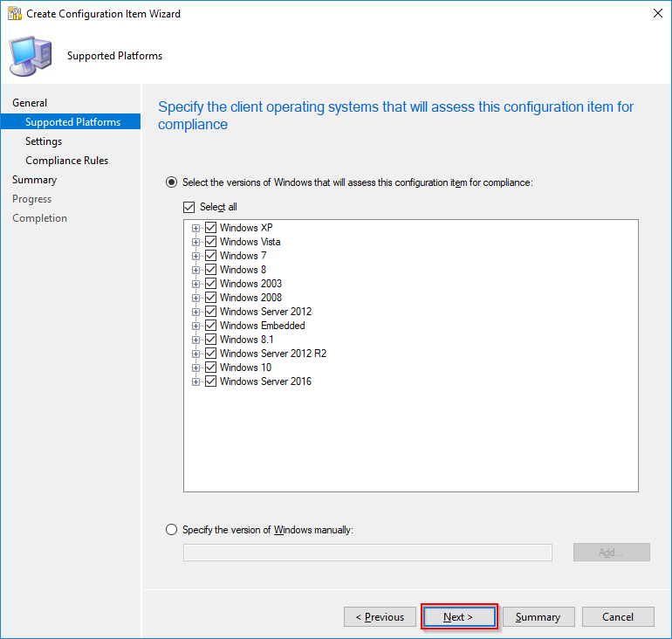Toggle the Windows 7 checkbox
This screenshot has width=672, height=639.
click(x=210, y=256)
